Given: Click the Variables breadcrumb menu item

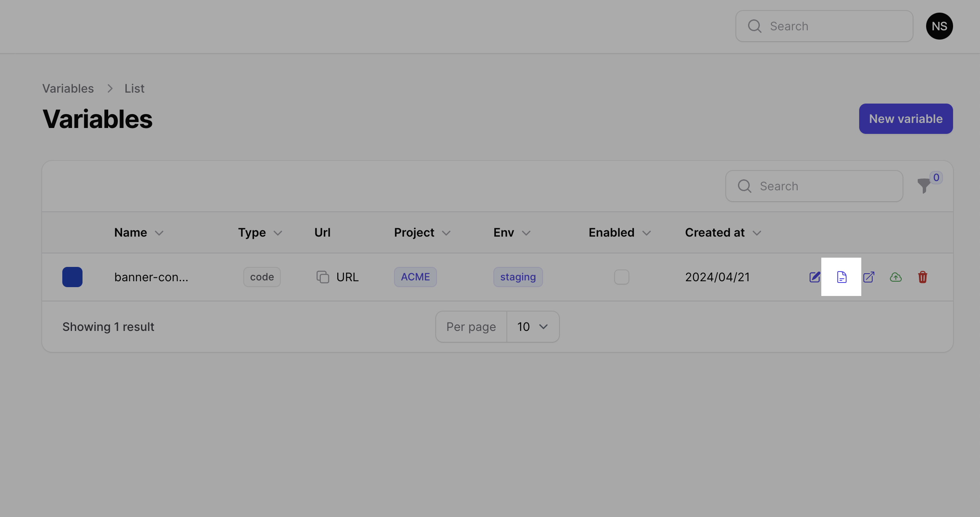Looking at the screenshot, I should point(68,88).
